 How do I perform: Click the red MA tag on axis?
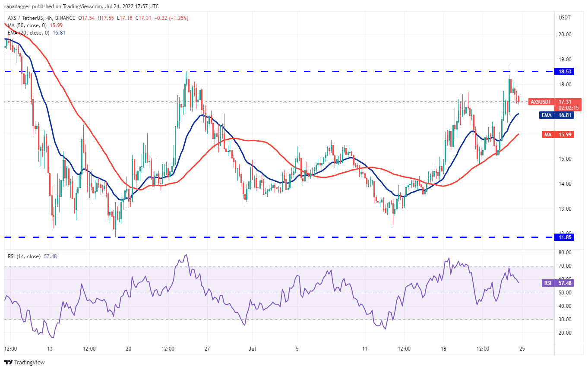pyautogui.click(x=547, y=134)
